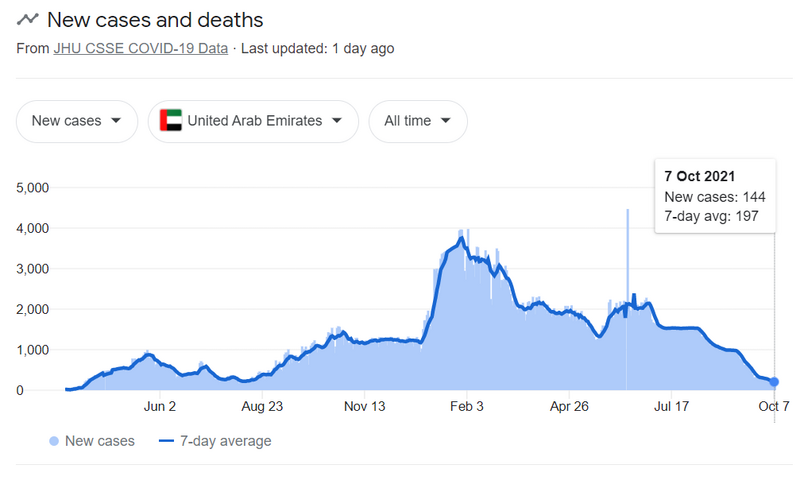Image resolution: width=800 pixels, height=480 pixels.
Task: Open the New cases metric dropdown
Action: [x=77, y=121]
